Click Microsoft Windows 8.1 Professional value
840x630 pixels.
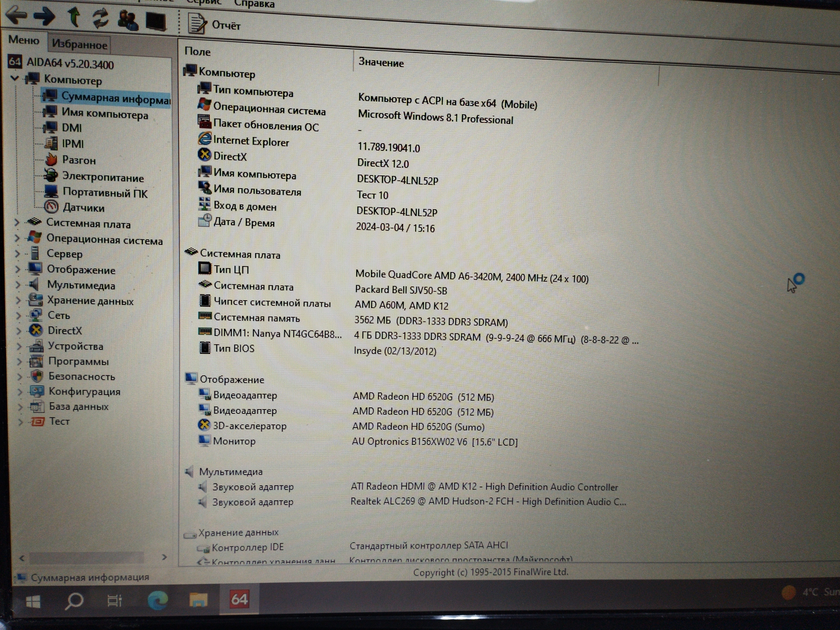435,118
